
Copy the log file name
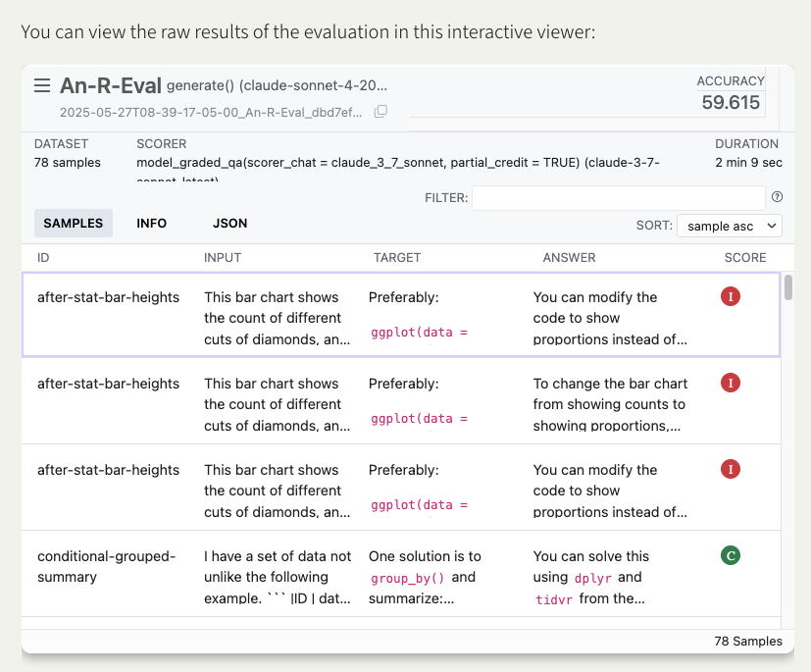(380, 112)
